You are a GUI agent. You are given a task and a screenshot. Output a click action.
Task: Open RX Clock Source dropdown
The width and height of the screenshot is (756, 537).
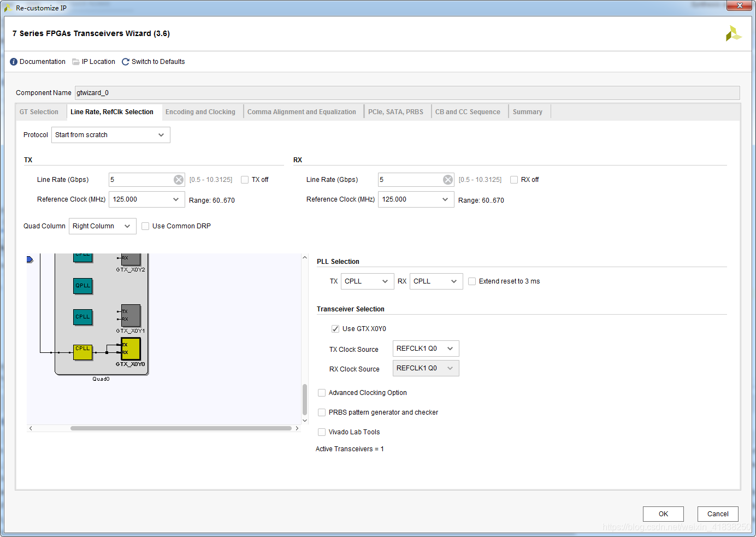click(x=426, y=368)
